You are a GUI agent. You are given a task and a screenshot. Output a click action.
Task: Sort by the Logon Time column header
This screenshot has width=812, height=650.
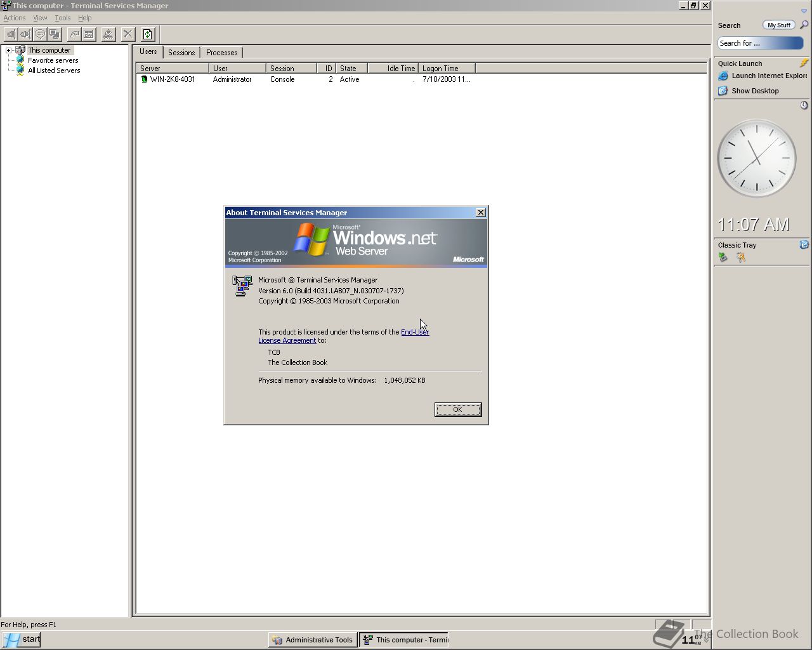pyautogui.click(x=447, y=68)
